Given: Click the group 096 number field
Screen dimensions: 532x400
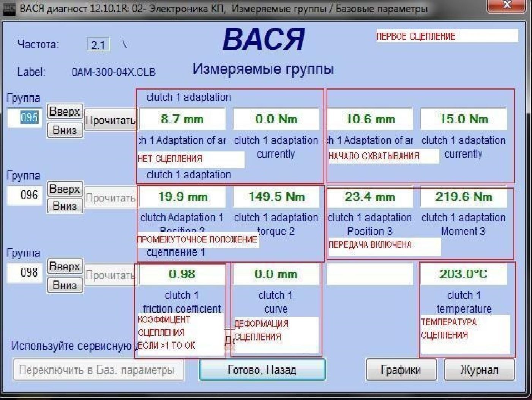Looking at the screenshot, I should coord(24,195).
